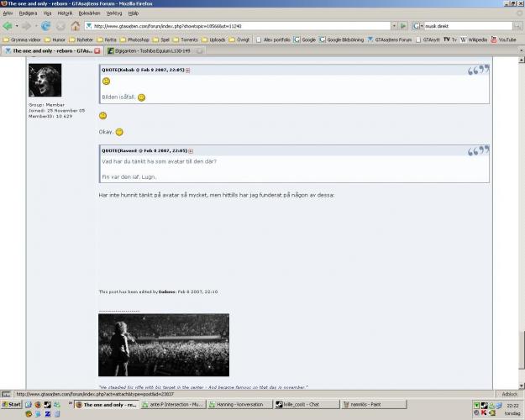Click the search box containing 'musik direkt'

coord(468,26)
